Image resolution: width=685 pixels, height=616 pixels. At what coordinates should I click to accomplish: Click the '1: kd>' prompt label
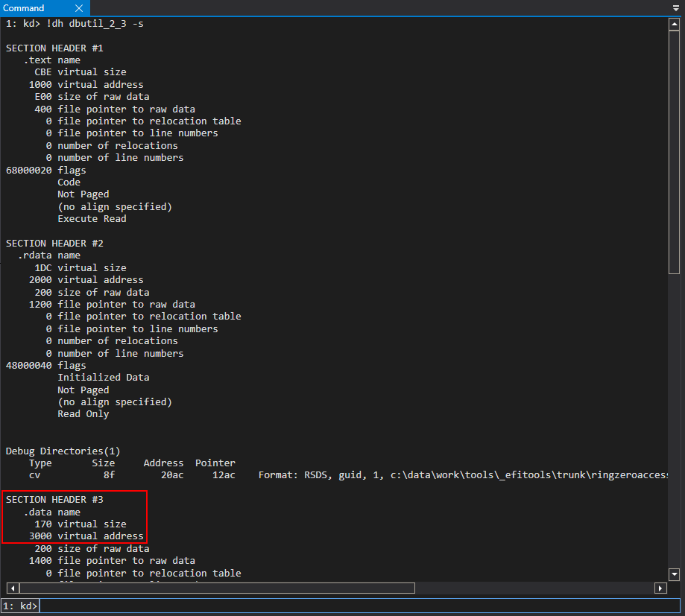point(20,606)
